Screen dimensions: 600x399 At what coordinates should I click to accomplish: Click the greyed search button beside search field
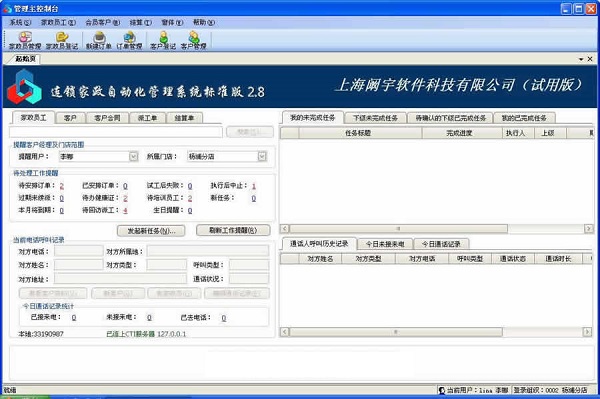click(250, 132)
